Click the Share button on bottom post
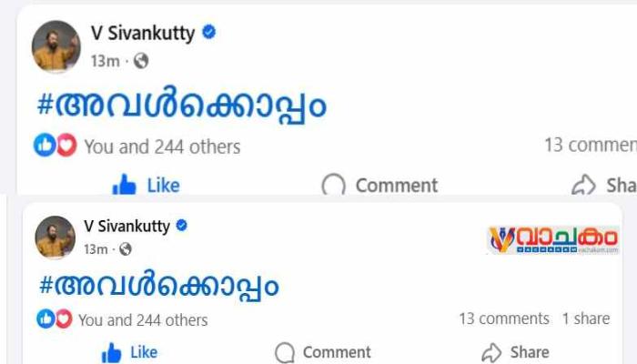The width and height of the screenshot is (637, 364). click(515, 352)
